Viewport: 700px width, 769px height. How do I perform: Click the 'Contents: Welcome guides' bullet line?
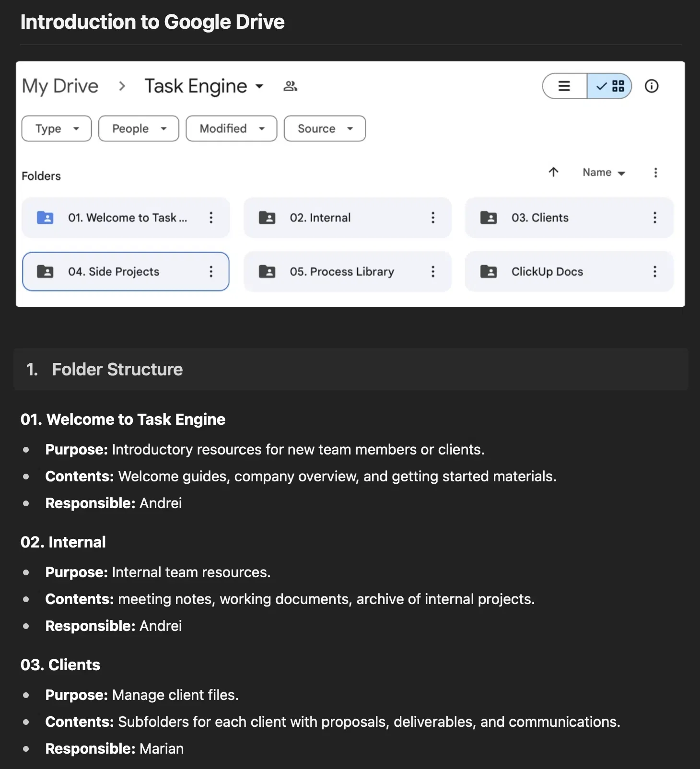click(x=301, y=476)
